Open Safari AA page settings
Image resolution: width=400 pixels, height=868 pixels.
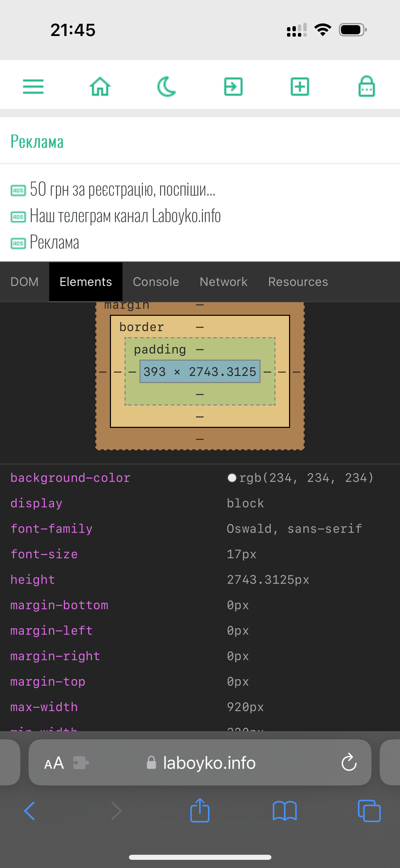pos(54,763)
